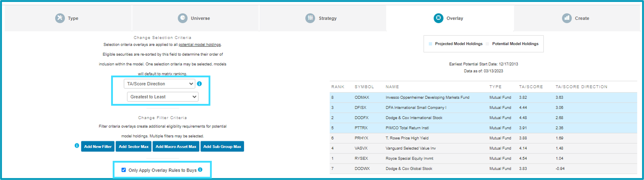Click the Create step chart icon
The image size is (644, 180).
point(567,18)
